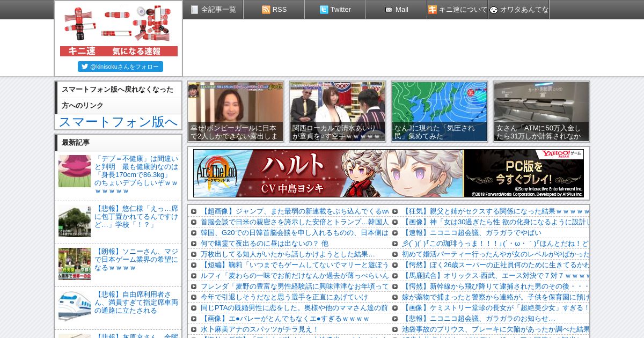
Task: Open article 【朗報】ソニーさん ゲーム業界の希望
Action: pos(136,260)
